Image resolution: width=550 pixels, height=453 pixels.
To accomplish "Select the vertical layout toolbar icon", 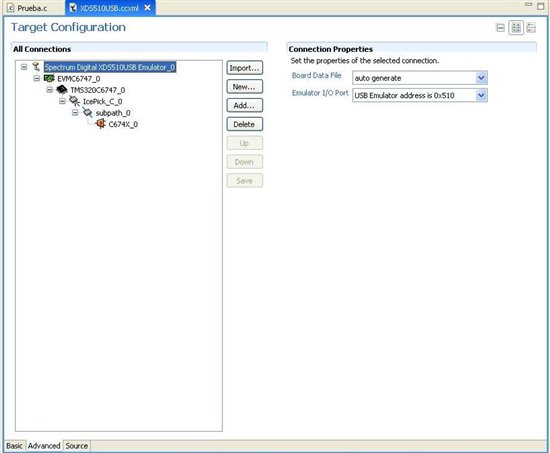I will [531, 28].
